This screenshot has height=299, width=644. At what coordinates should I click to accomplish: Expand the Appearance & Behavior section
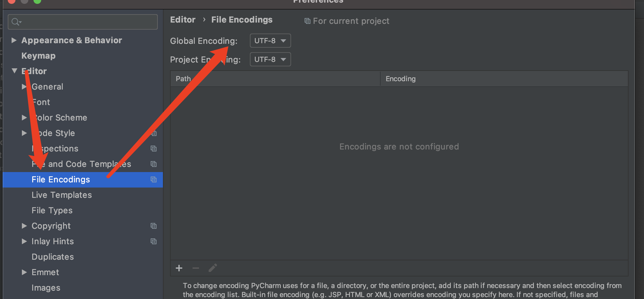point(14,40)
